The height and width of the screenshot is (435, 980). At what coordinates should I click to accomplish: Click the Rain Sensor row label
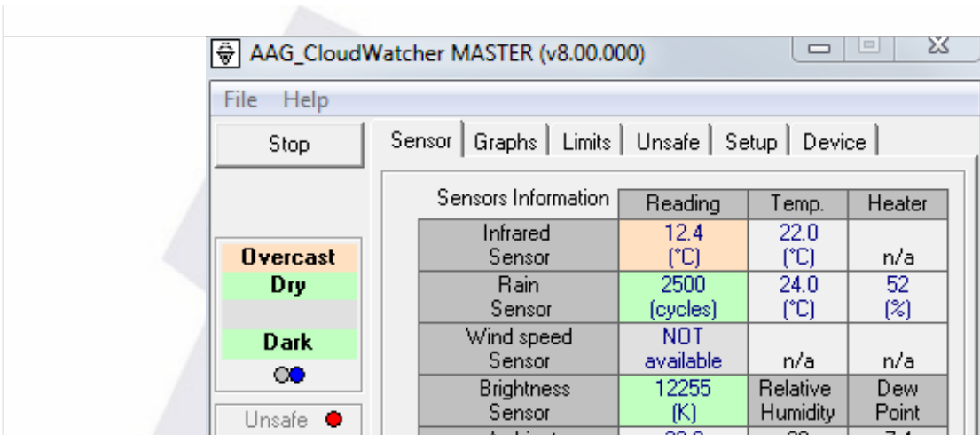[x=518, y=297]
